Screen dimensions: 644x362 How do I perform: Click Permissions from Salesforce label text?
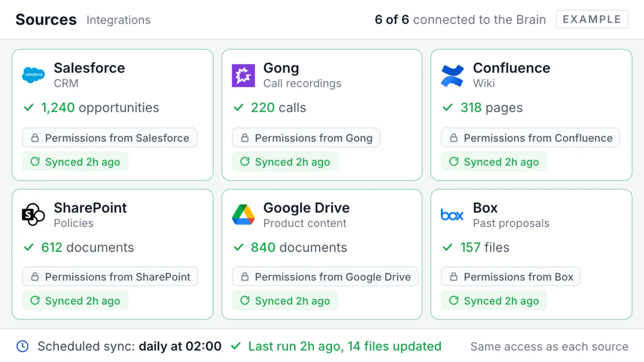(117, 138)
